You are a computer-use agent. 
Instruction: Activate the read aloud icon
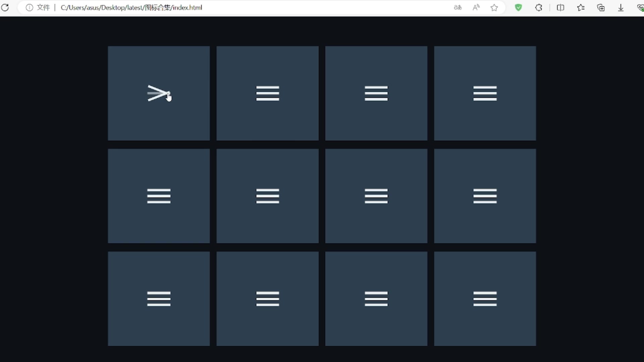point(476,7)
